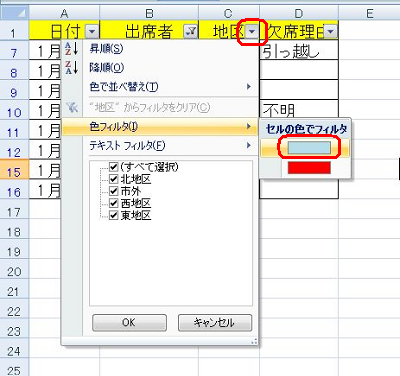400x376 pixels.
Task: Uncheck the 西地区 checkbox
Action: tap(114, 203)
